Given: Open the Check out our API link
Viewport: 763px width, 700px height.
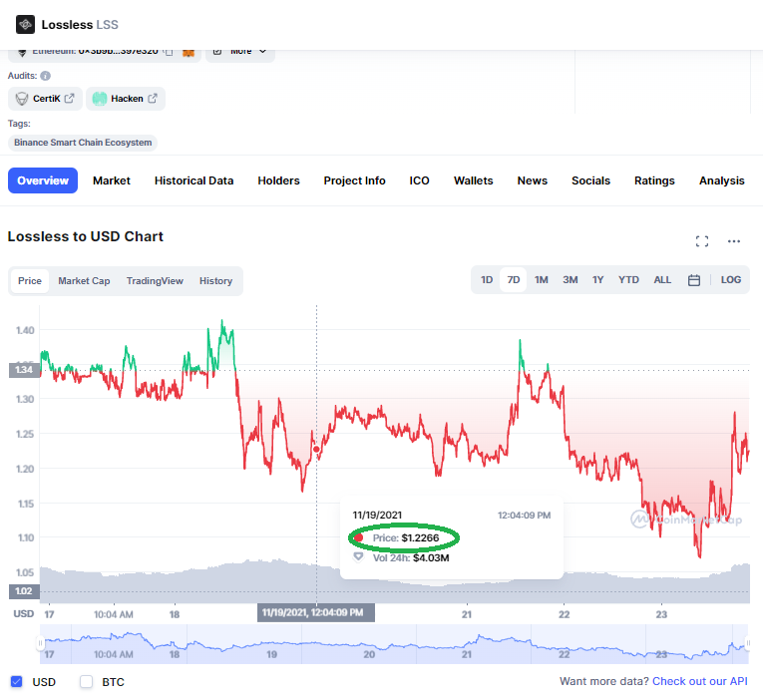Looking at the screenshot, I should [x=700, y=681].
